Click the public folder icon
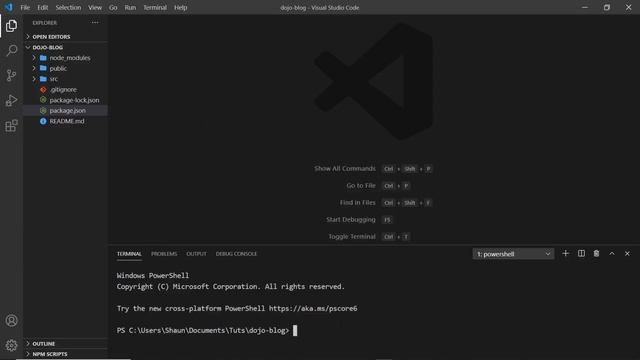 (x=43, y=68)
